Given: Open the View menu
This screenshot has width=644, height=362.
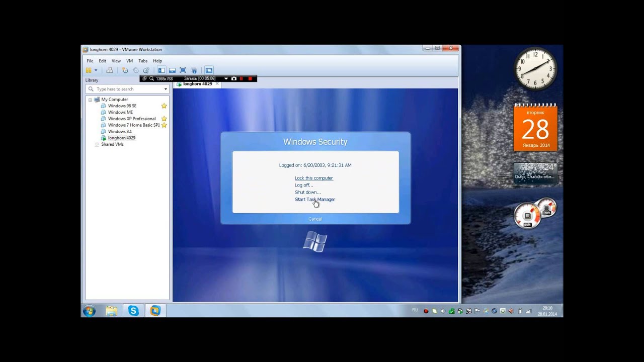Looking at the screenshot, I should tap(116, 61).
